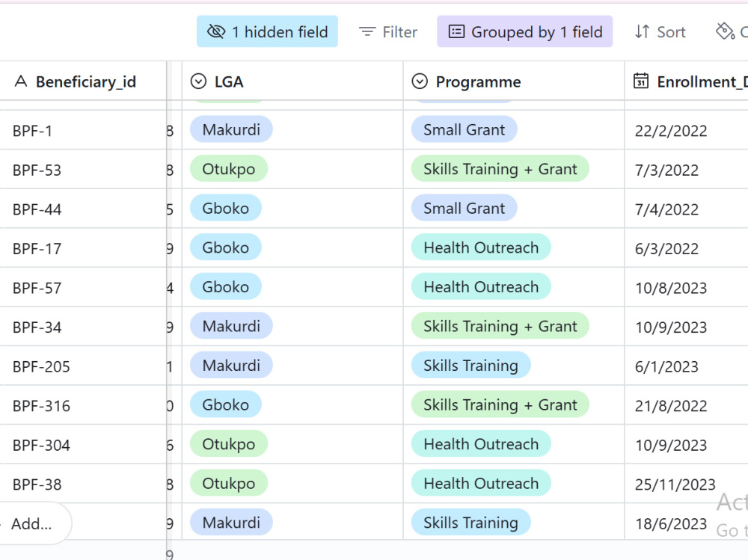The height and width of the screenshot is (560, 748).
Task: Select date 7/4/2022
Action: (666, 209)
